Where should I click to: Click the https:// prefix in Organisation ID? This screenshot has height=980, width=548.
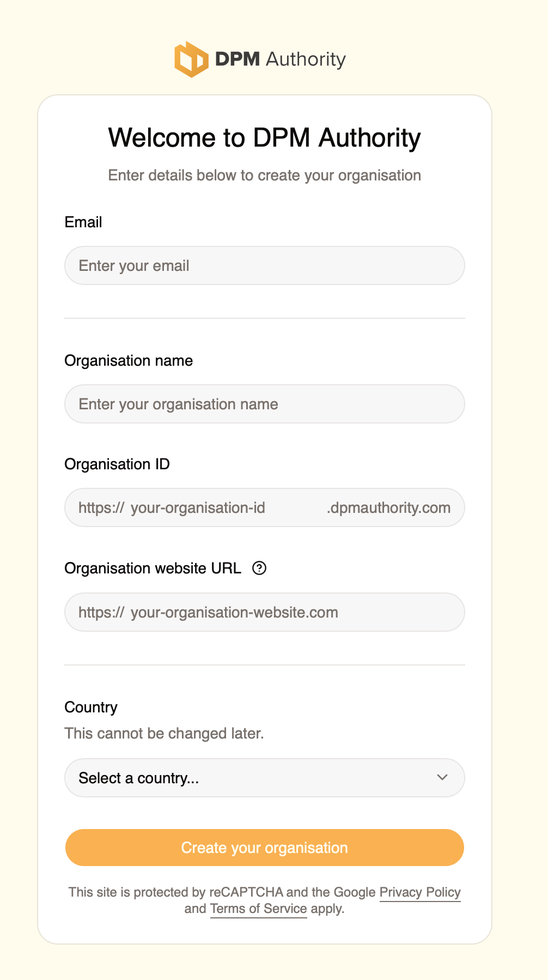pos(100,507)
